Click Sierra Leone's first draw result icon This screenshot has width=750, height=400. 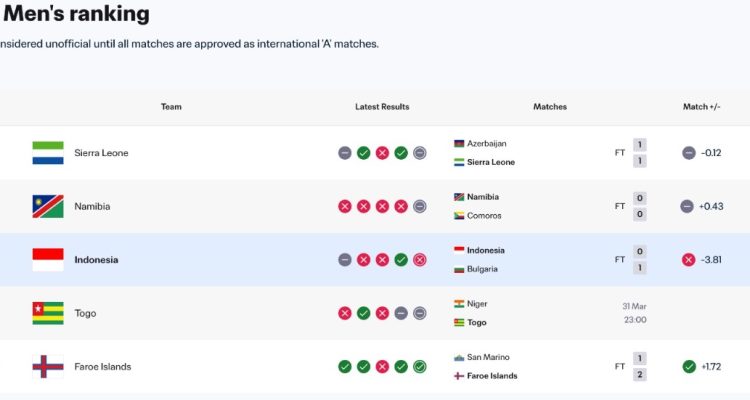(345, 153)
